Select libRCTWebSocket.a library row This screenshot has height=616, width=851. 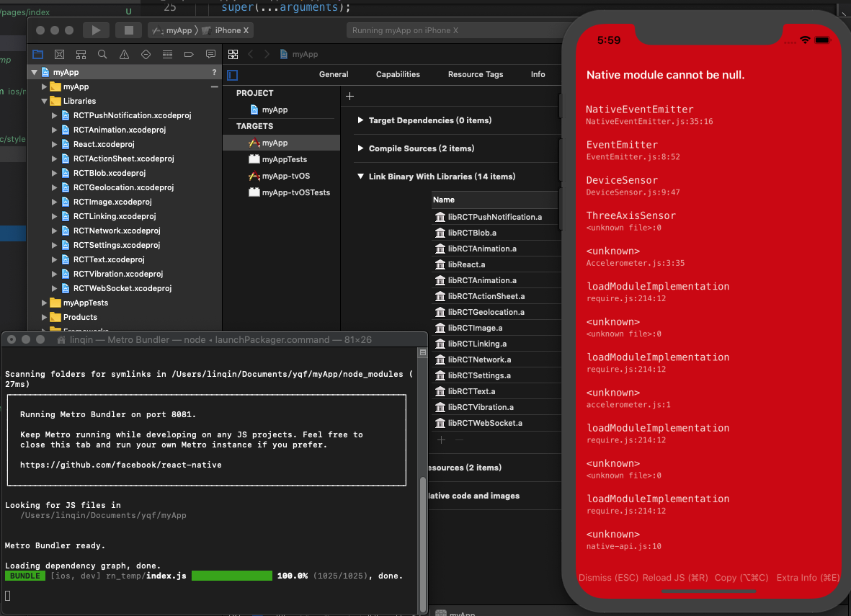tap(496, 423)
